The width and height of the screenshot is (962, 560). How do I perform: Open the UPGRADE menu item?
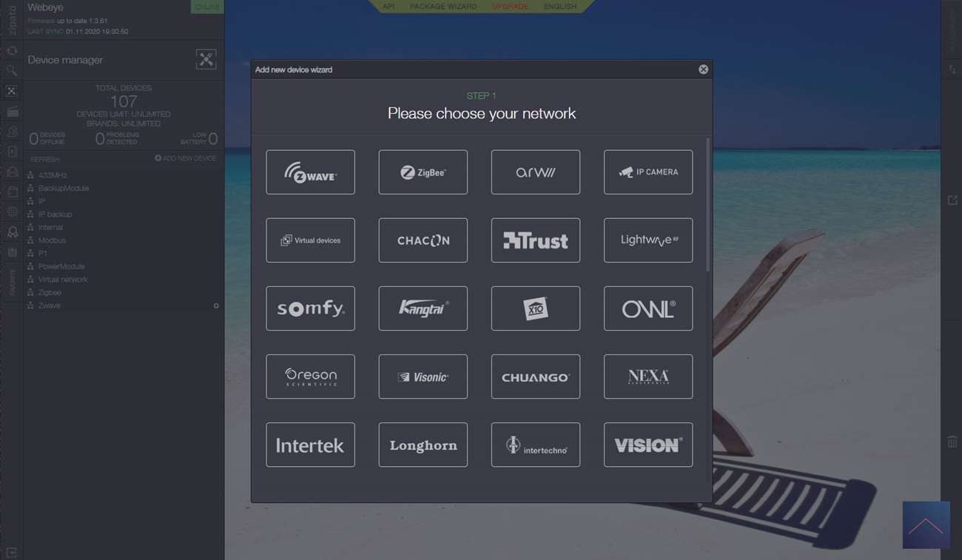[511, 7]
